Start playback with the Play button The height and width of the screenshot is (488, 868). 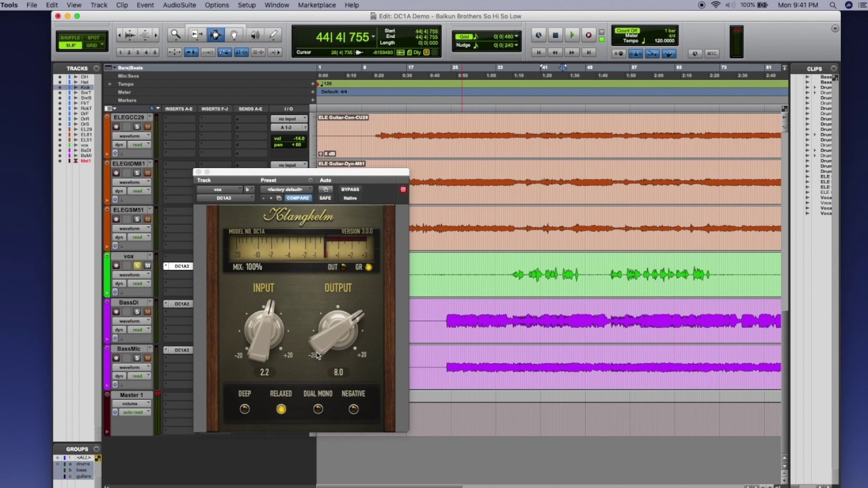coord(572,35)
